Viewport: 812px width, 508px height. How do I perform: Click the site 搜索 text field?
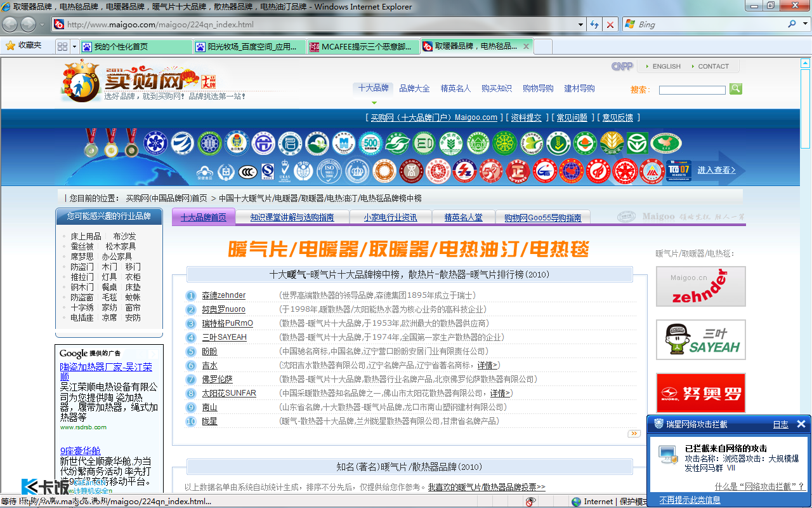coord(692,90)
